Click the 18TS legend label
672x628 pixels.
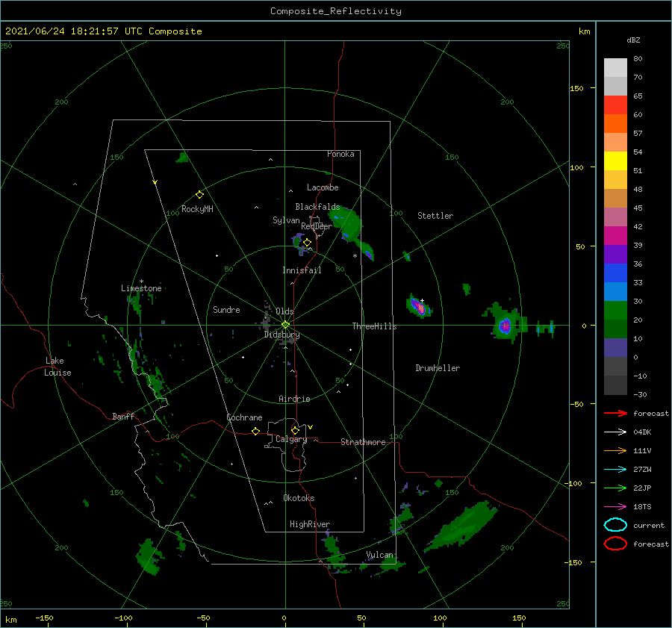click(642, 507)
